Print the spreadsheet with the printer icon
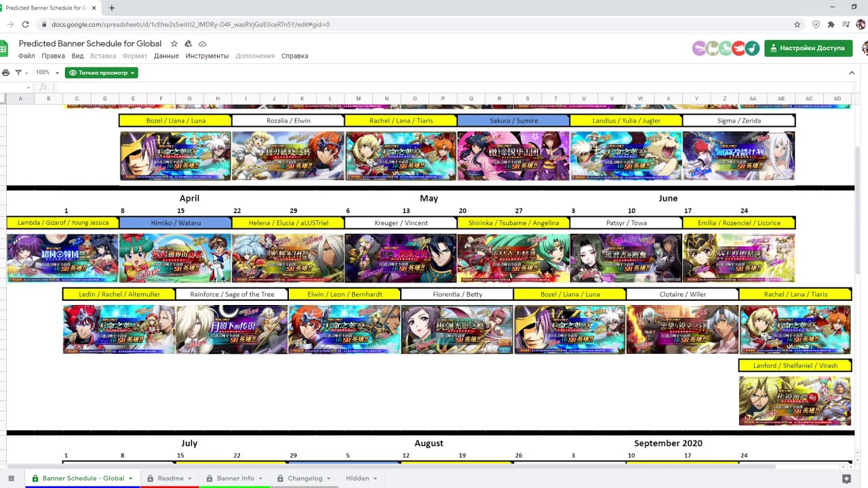 (x=6, y=73)
